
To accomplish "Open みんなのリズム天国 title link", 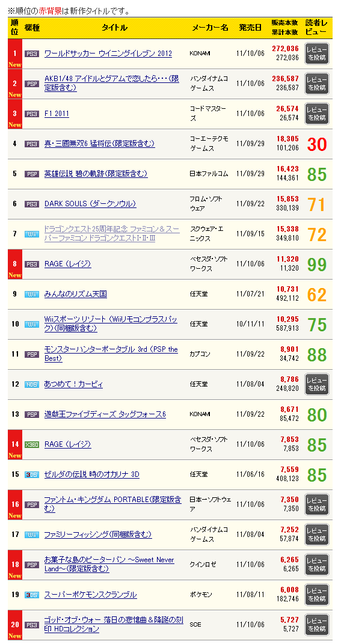I will pos(76,294).
